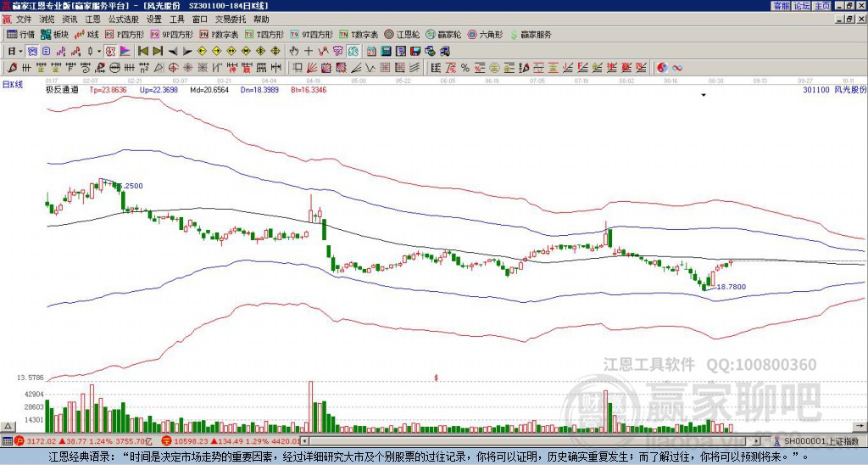The height and width of the screenshot is (465, 868).
Task: Click the small black triangle marker
Action: [704, 95]
